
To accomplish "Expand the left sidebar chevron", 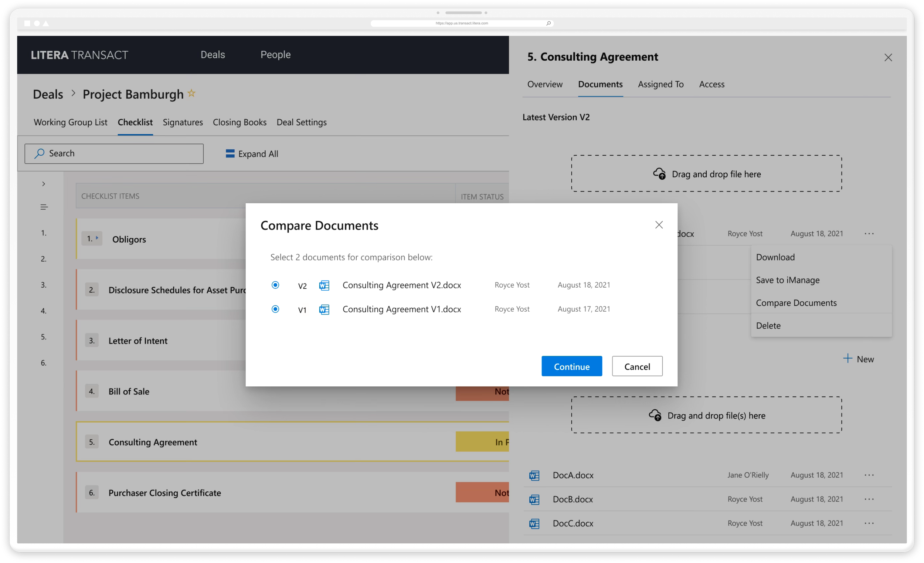I will [44, 184].
